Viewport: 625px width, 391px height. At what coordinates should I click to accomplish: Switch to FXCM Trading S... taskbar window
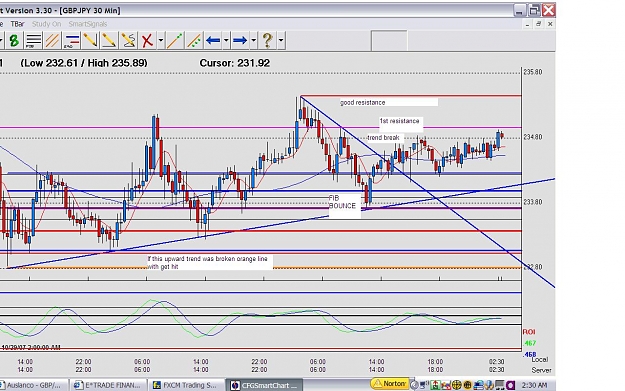pyautogui.click(x=186, y=385)
